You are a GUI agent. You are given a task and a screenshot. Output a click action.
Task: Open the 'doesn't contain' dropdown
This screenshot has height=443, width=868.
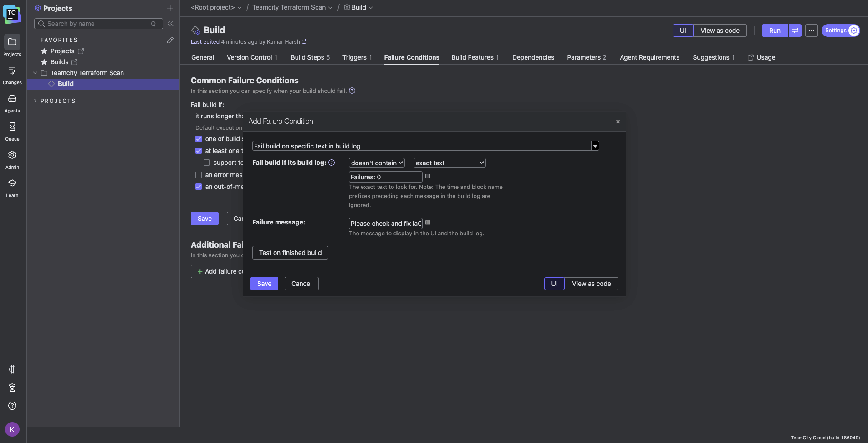377,163
